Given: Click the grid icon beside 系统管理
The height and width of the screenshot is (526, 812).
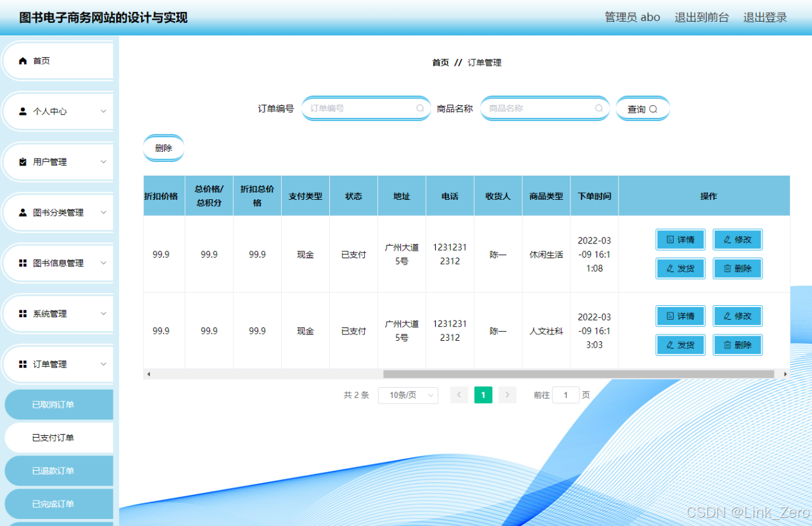Looking at the screenshot, I should coord(22,313).
